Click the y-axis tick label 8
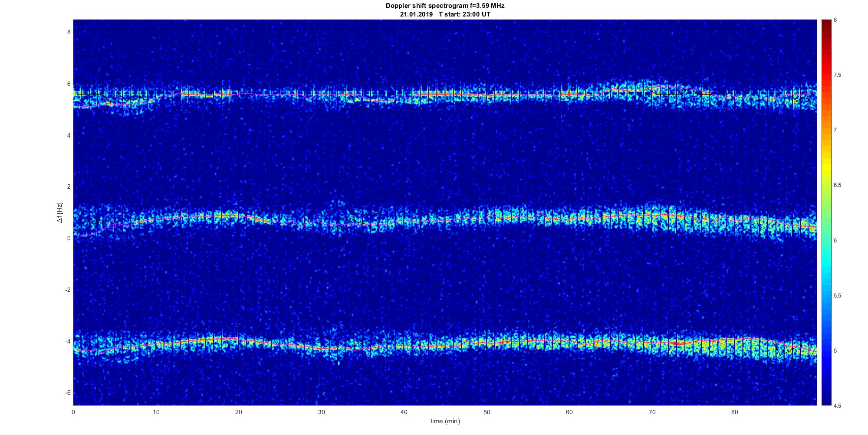Viewport: 868px width, 435px height. coord(69,32)
